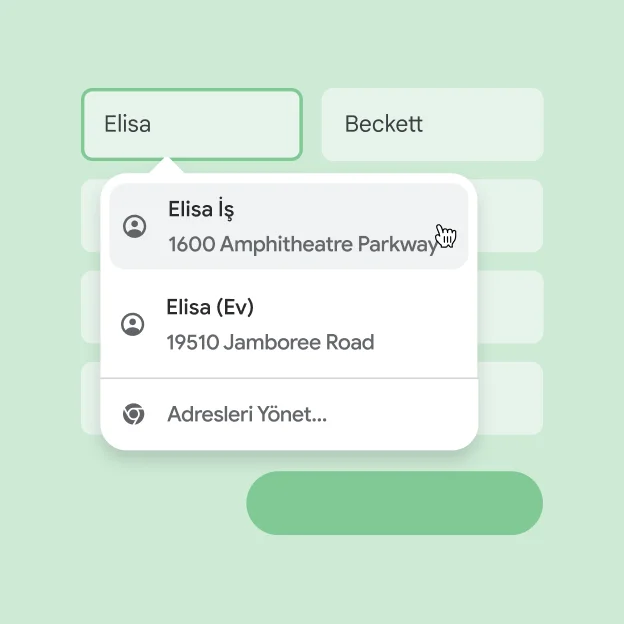Click the left empty field edge beside Chrome icon
The height and width of the screenshot is (624, 624).
tap(90, 398)
